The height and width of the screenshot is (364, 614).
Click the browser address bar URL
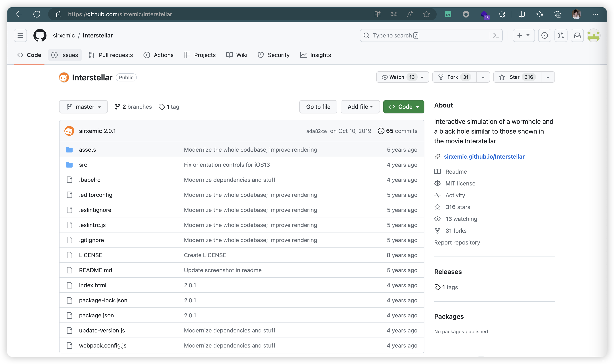point(120,14)
